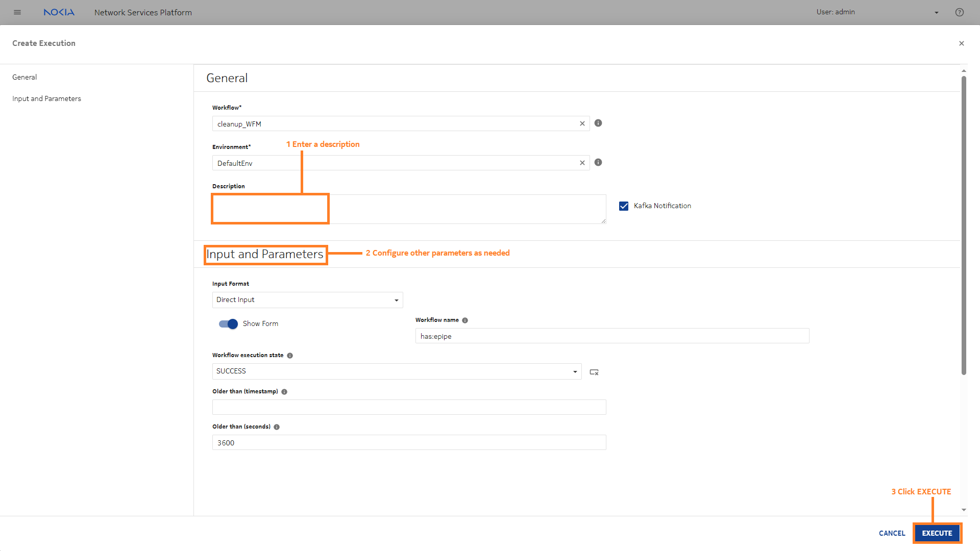Show info icon for Older than (timestamp)
The image size is (980, 551).
coord(284,392)
